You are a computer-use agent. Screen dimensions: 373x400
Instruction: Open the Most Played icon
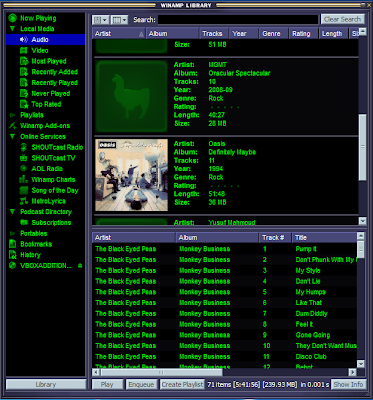24,61
